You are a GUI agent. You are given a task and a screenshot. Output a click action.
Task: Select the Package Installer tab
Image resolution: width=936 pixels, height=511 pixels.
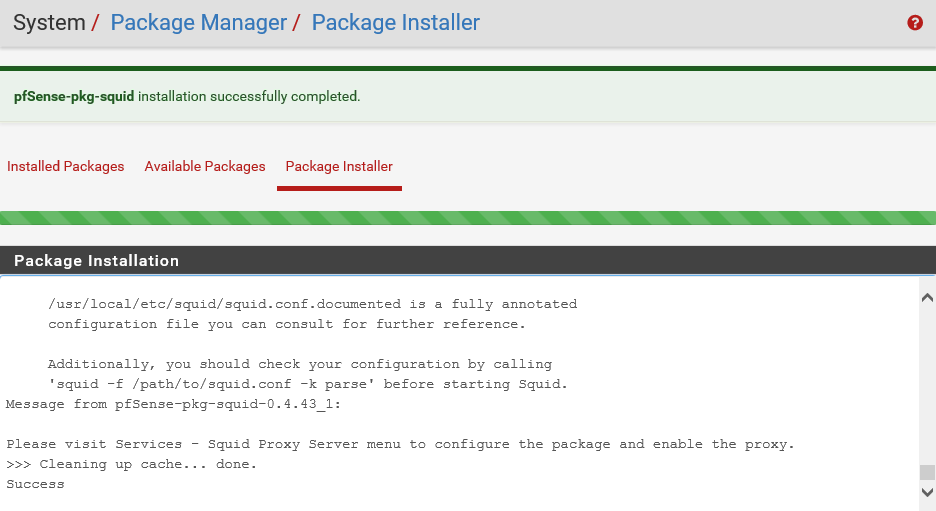[339, 167]
